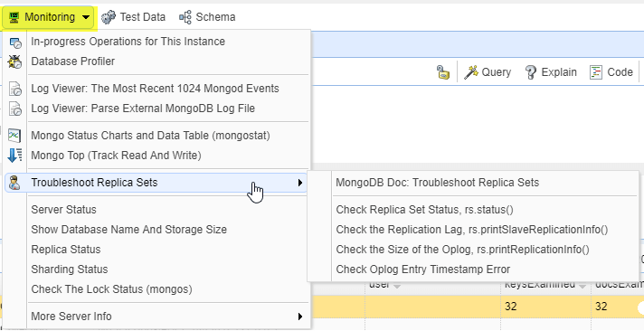Image resolution: width=644 pixels, height=331 pixels.
Task: Click the icon beside Most Recent 1024 Mongod Events
Action: pos(15,89)
